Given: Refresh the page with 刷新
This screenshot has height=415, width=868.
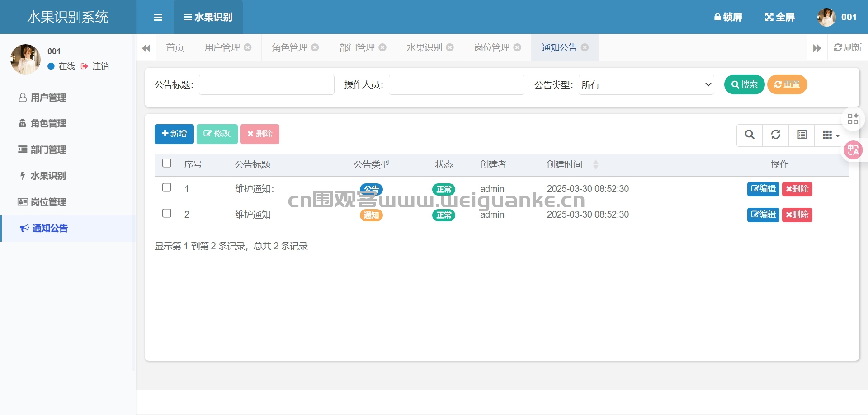Looking at the screenshot, I should [848, 47].
